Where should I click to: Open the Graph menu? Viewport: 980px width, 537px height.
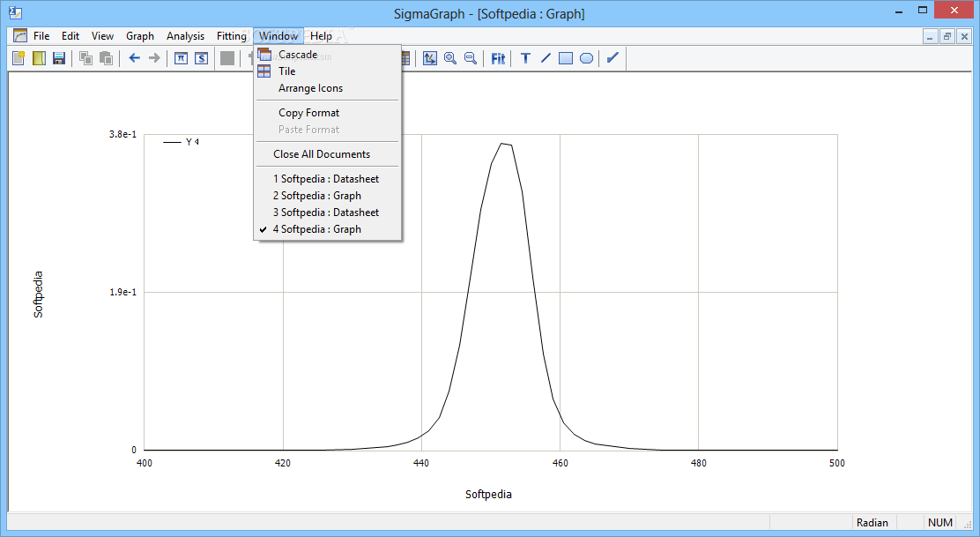tap(140, 35)
